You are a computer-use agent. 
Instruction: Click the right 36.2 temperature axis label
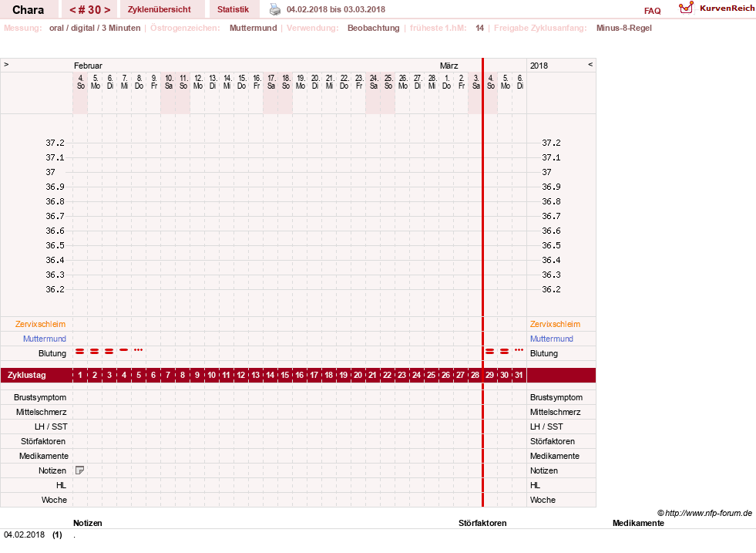[x=551, y=289]
